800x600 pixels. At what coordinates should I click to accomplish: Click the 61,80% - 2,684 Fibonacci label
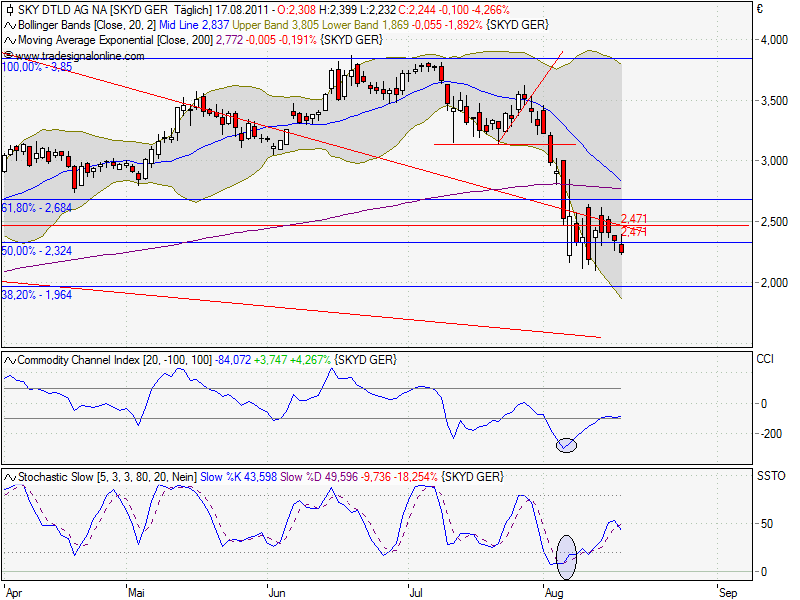(x=37, y=208)
